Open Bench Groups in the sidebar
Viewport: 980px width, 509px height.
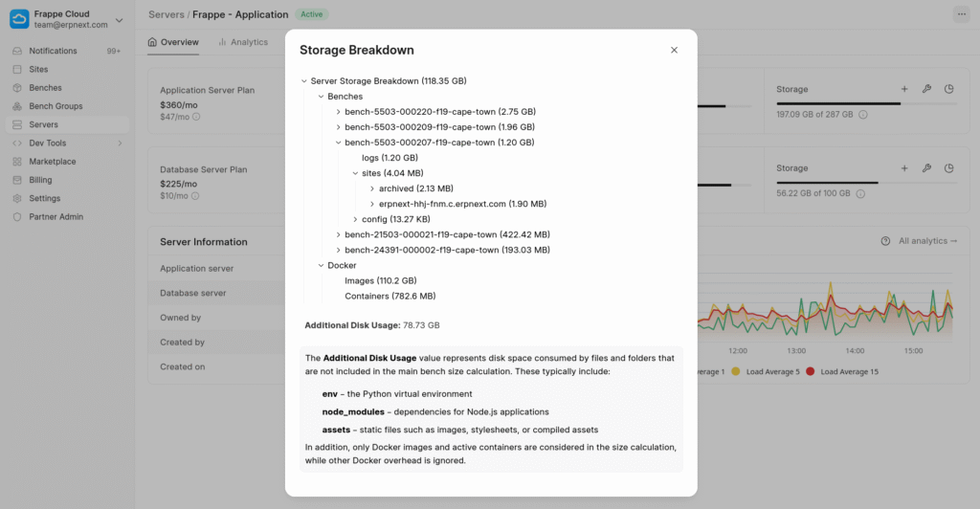(56, 106)
